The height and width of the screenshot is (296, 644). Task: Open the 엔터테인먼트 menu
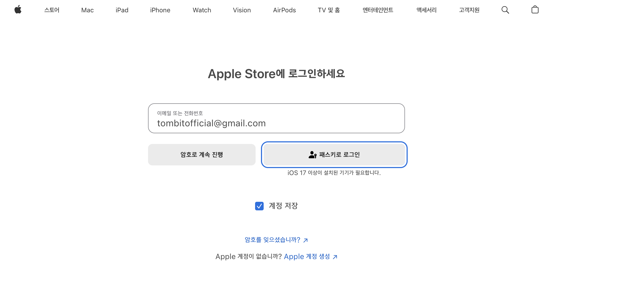coord(378,10)
